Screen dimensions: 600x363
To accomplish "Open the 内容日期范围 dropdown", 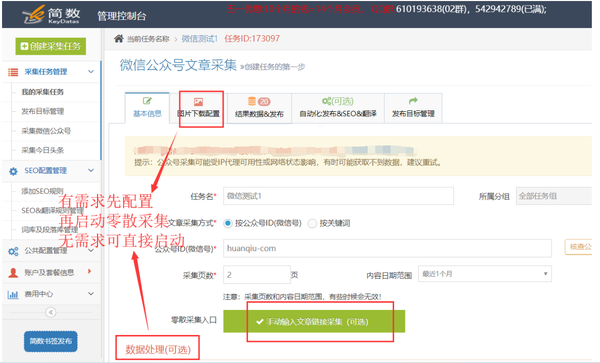I will (485, 274).
